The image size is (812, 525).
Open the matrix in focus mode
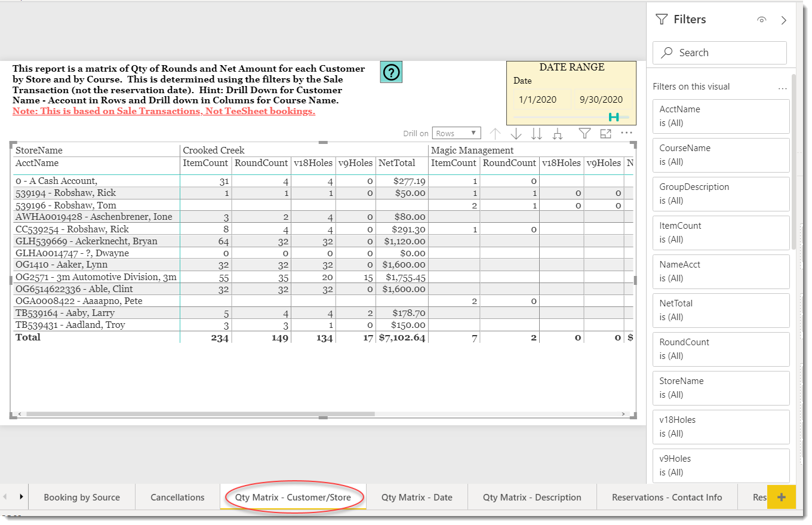606,134
